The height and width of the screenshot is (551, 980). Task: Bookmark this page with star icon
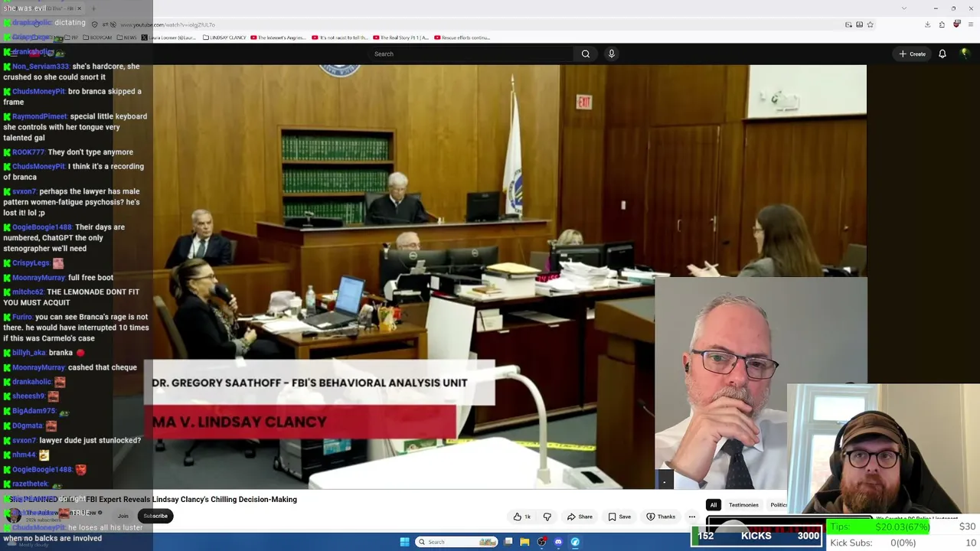tap(871, 24)
